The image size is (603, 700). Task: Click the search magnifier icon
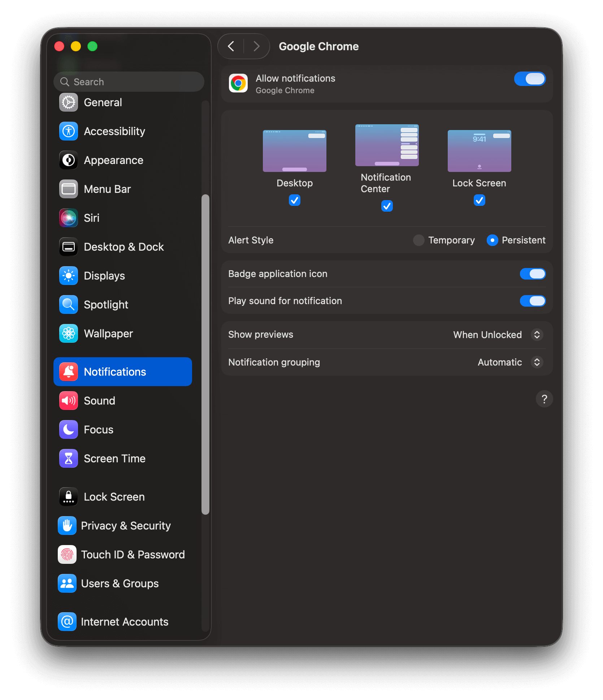[65, 82]
